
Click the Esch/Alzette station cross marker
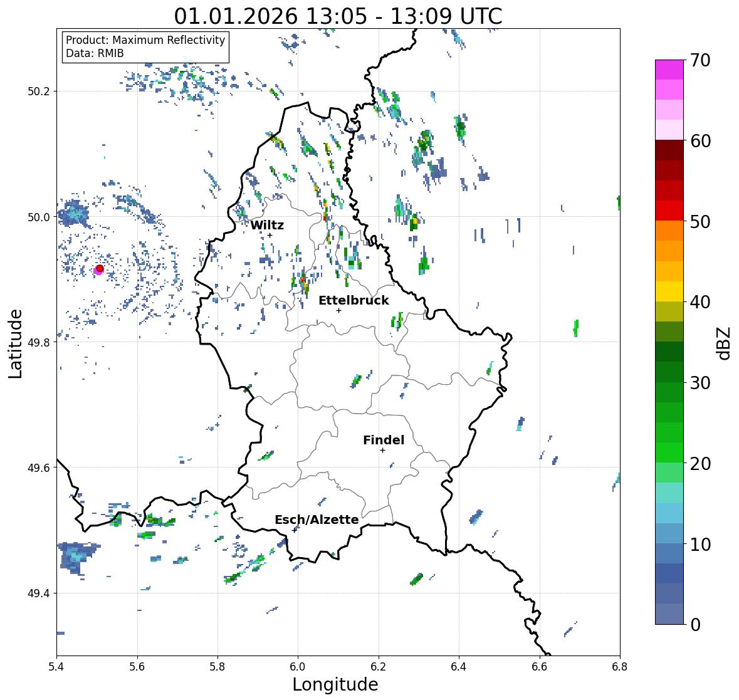coord(295,530)
